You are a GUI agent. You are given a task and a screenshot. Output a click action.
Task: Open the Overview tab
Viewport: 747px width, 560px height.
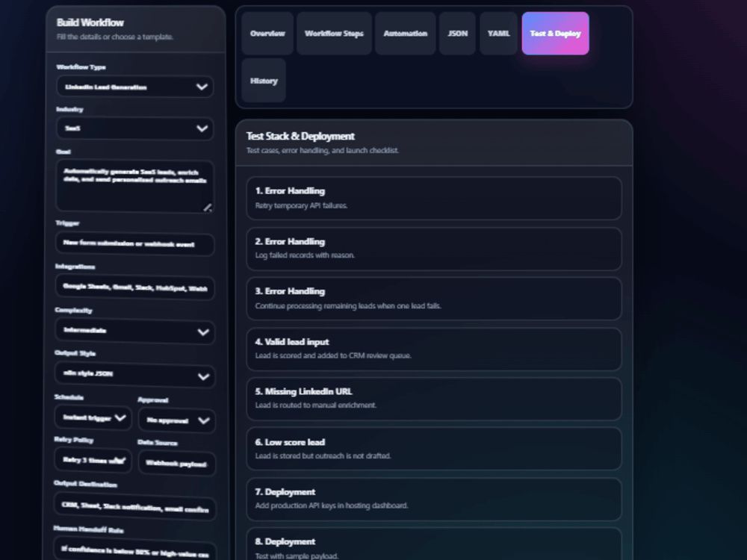click(267, 34)
